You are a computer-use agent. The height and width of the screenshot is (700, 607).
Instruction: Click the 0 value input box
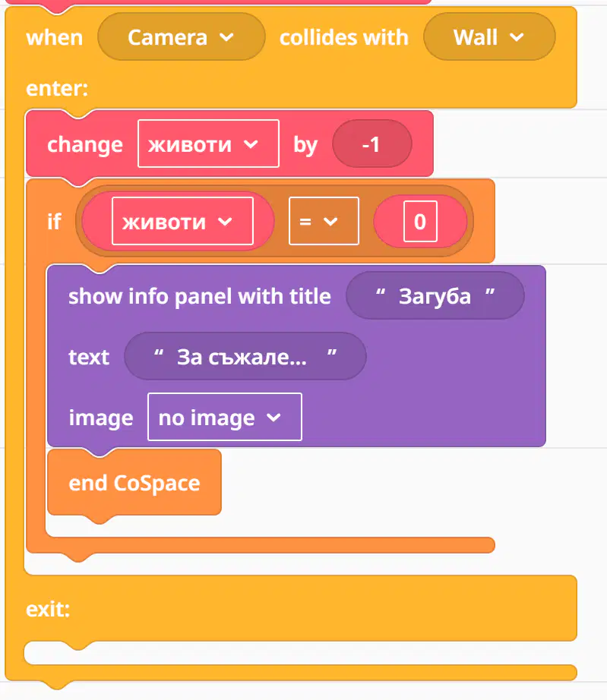pyautogui.click(x=420, y=221)
